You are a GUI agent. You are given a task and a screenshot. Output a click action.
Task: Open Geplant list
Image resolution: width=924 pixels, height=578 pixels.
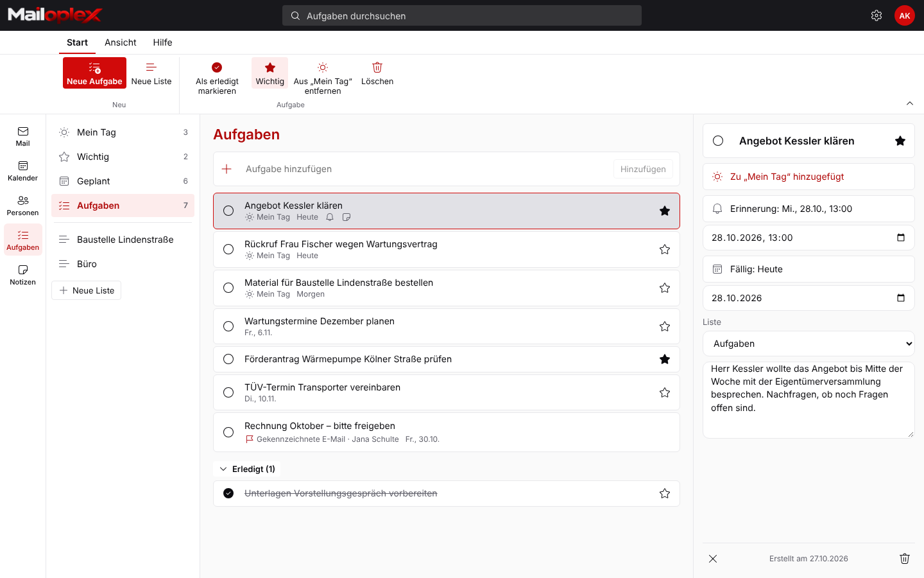tap(123, 181)
